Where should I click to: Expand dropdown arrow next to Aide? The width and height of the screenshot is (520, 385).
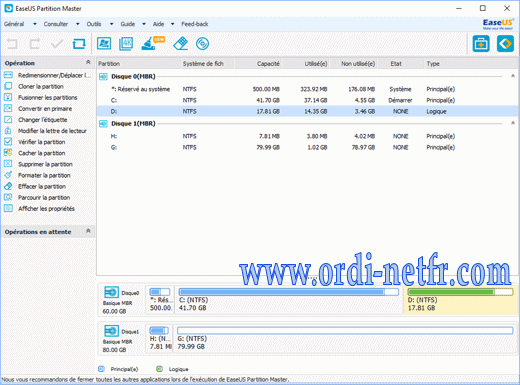tap(172, 24)
